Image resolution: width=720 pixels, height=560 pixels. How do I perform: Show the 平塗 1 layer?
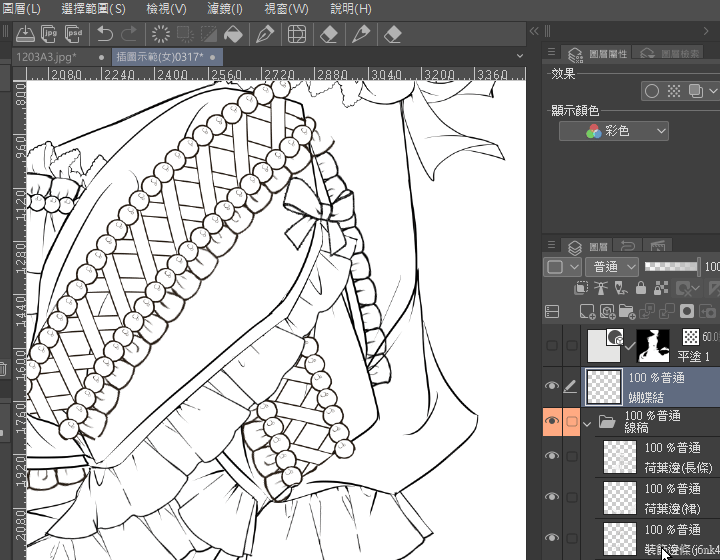[x=551, y=345]
